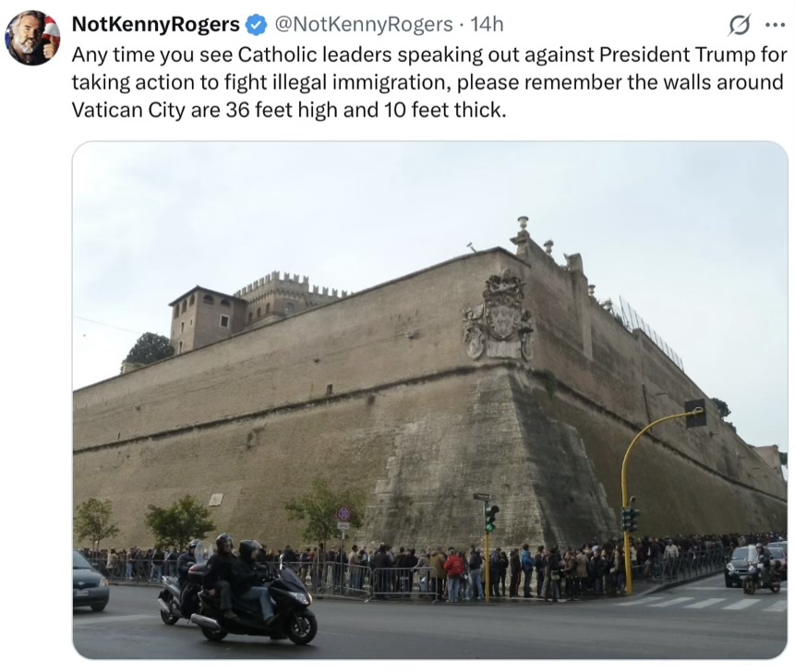
Task: Click the white crosswalk stripes
Action: [701, 604]
